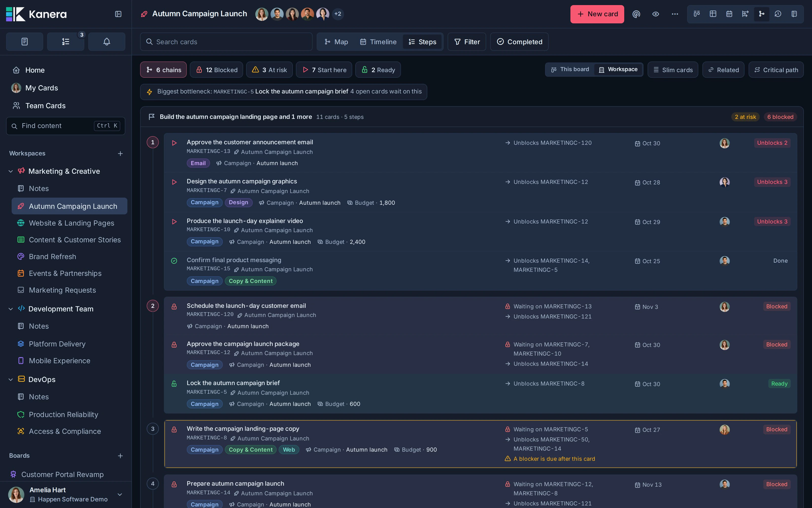
Task: Click play icon on Approve customer announcement email
Action: [174, 143]
